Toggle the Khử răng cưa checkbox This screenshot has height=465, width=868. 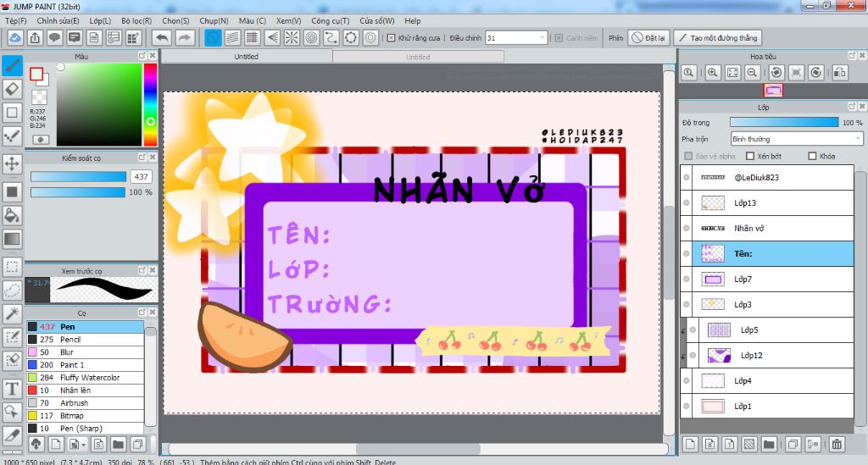pyautogui.click(x=392, y=37)
